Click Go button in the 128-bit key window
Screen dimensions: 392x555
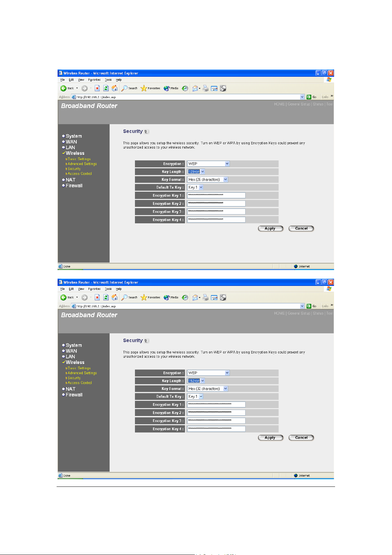pyautogui.click(x=311, y=97)
